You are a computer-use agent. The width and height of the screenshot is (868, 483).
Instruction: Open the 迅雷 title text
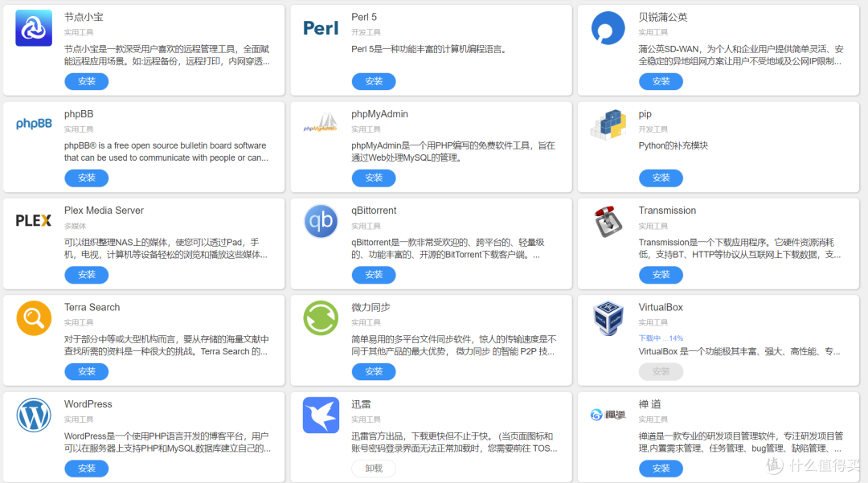[361, 404]
